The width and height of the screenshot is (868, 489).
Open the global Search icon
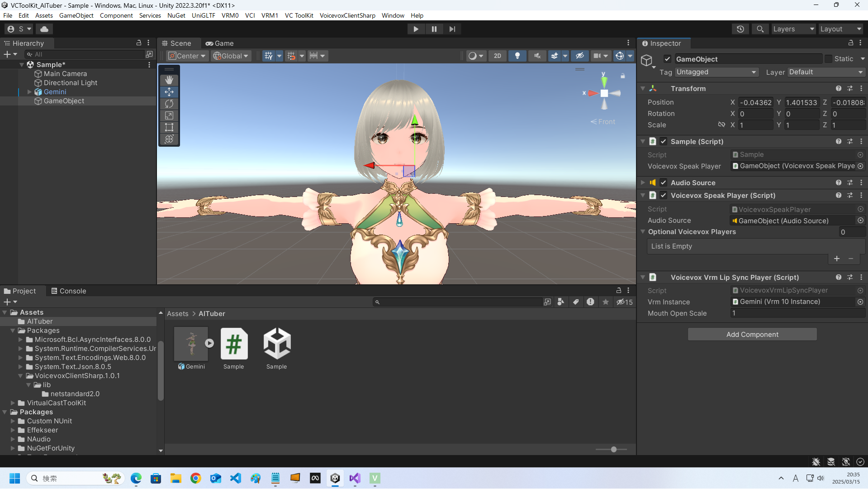[x=760, y=29]
